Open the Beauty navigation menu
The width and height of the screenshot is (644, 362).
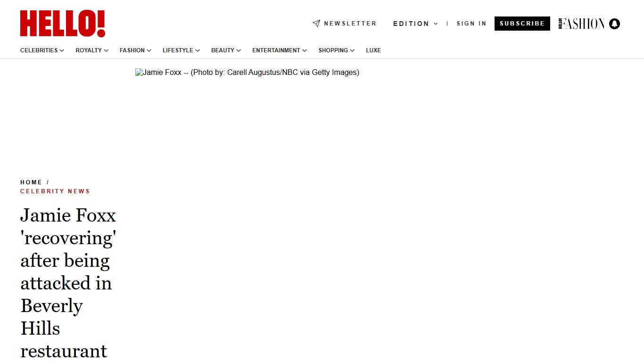pos(226,50)
